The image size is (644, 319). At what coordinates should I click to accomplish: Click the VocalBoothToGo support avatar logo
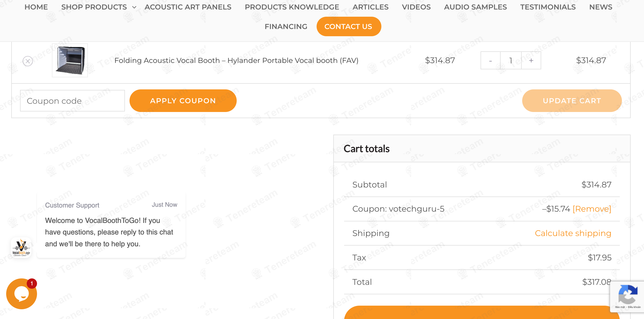[21, 248]
